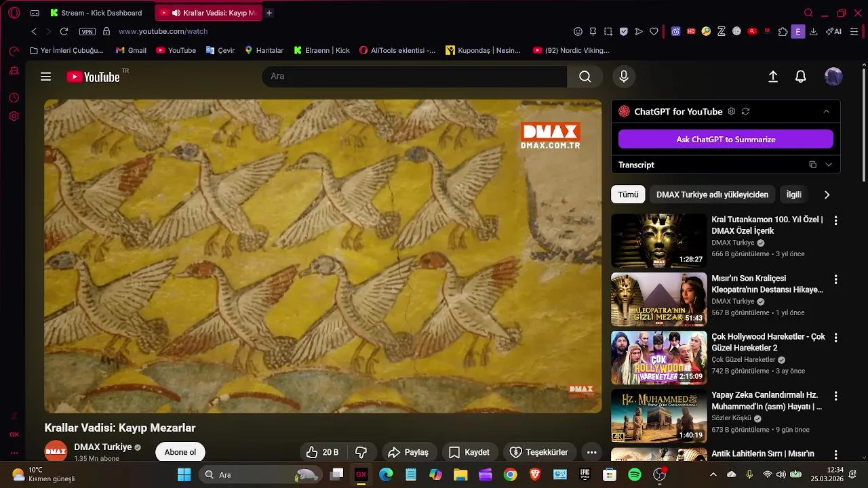The width and height of the screenshot is (868, 488).
Task: Click the address bar URL youtube.com/watch
Action: click(163, 31)
